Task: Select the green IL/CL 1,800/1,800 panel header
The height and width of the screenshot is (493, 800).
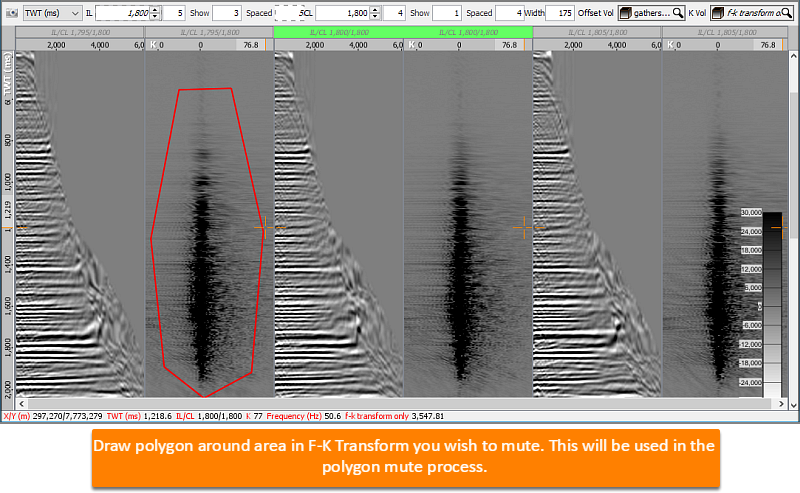Action: pyautogui.click(x=403, y=32)
